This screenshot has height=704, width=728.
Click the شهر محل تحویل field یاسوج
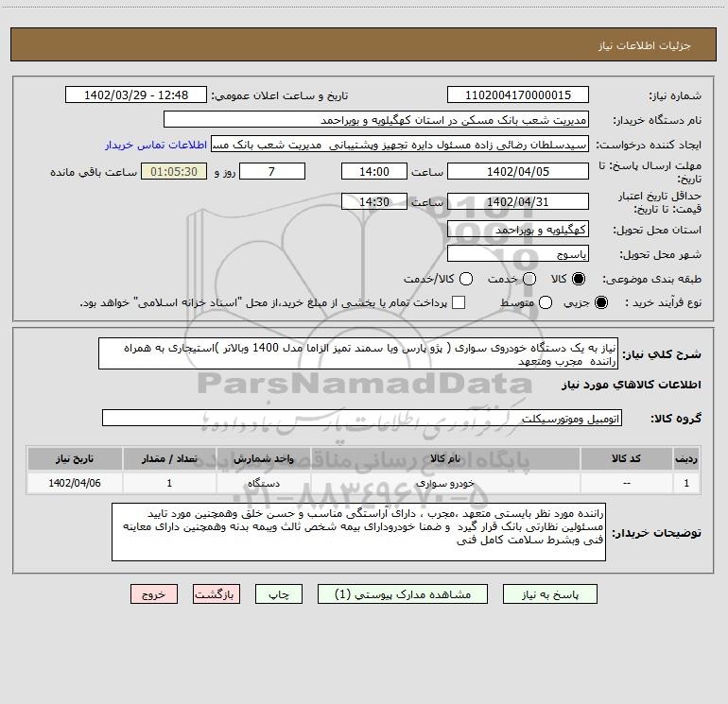pyautogui.click(x=518, y=254)
